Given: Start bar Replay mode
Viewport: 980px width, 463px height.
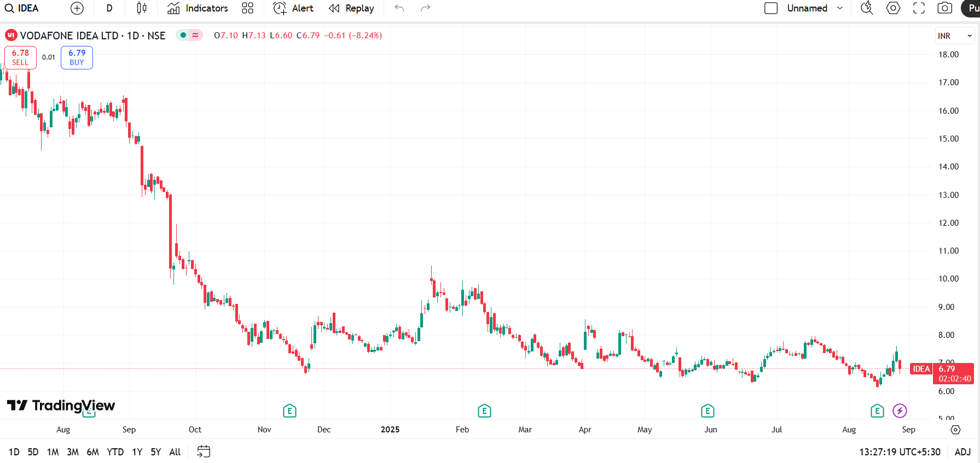Looking at the screenshot, I should click(351, 8).
